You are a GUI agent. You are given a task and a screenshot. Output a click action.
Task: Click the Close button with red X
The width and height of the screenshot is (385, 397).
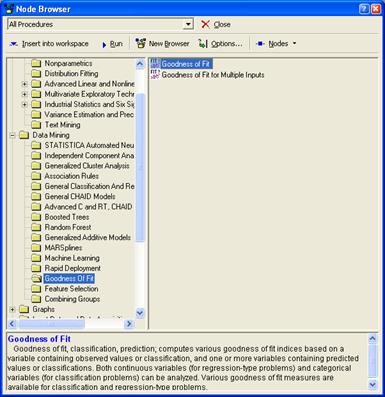click(x=216, y=24)
